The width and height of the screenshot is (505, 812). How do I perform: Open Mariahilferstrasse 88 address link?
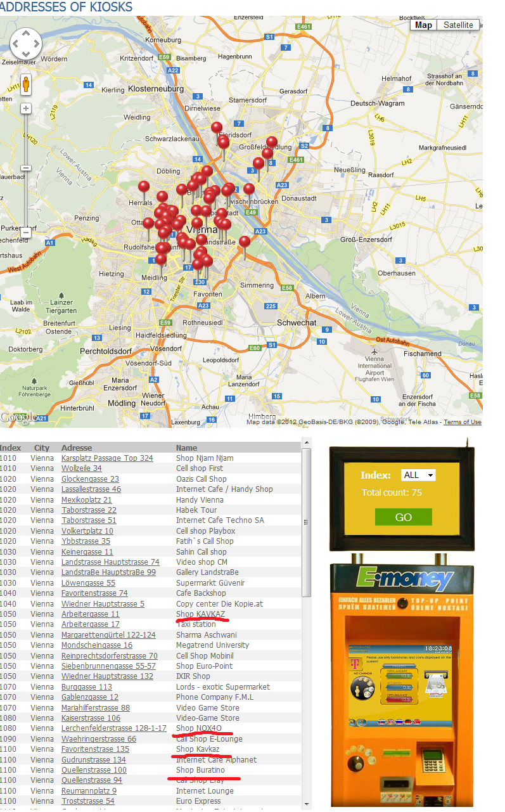[x=96, y=708]
